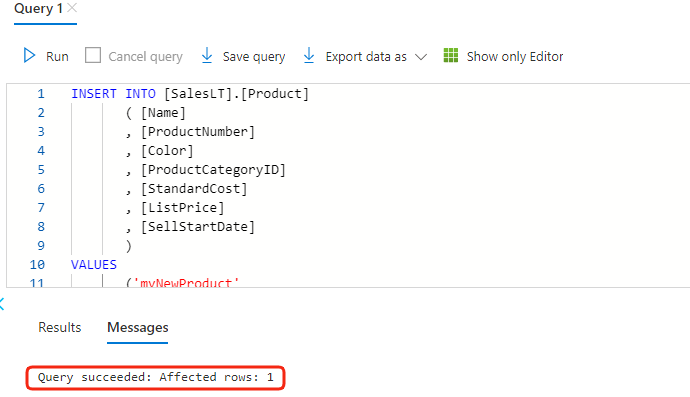This screenshot has width=690, height=397.
Task: Click the INSERT keyword on line 1
Action: click(x=94, y=94)
